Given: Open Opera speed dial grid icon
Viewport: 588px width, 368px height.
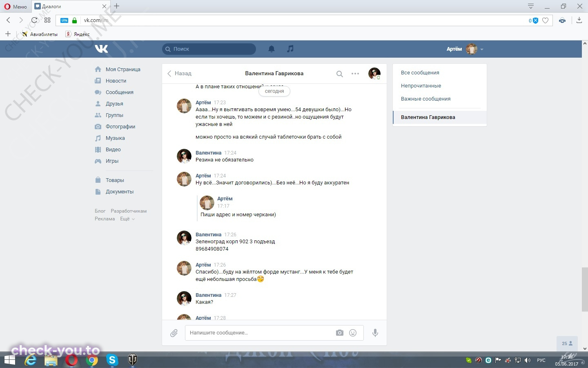Looking at the screenshot, I should tap(47, 20).
